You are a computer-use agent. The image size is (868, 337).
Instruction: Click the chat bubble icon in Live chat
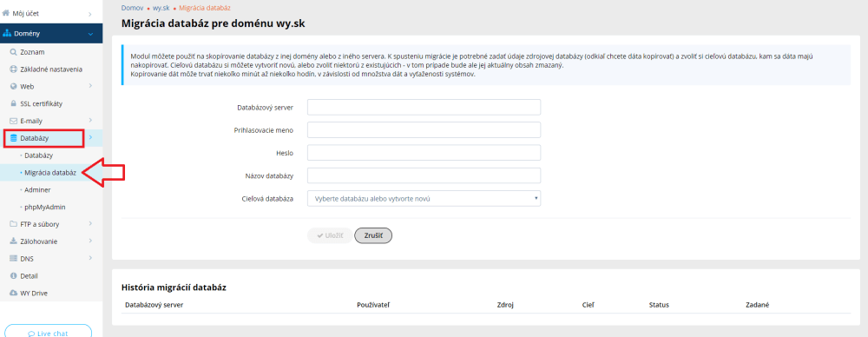[31, 334]
